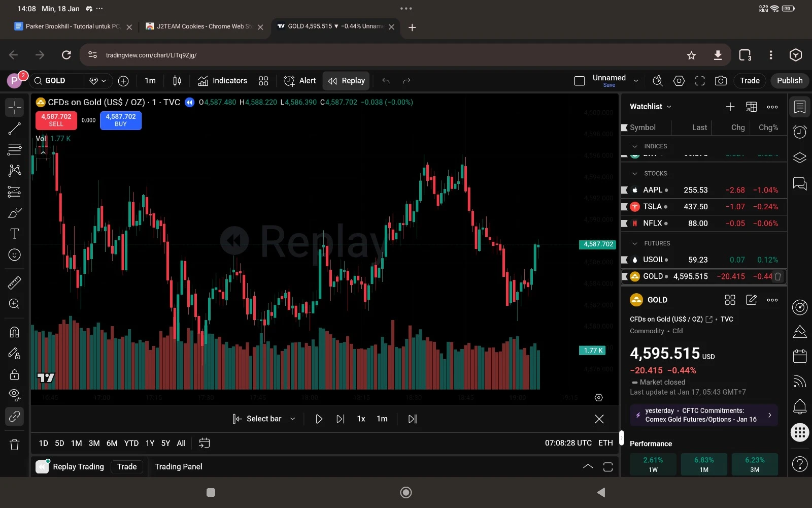This screenshot has height=508, width=812.
Task: Reload the page in the browser
Action: [66, 55]
